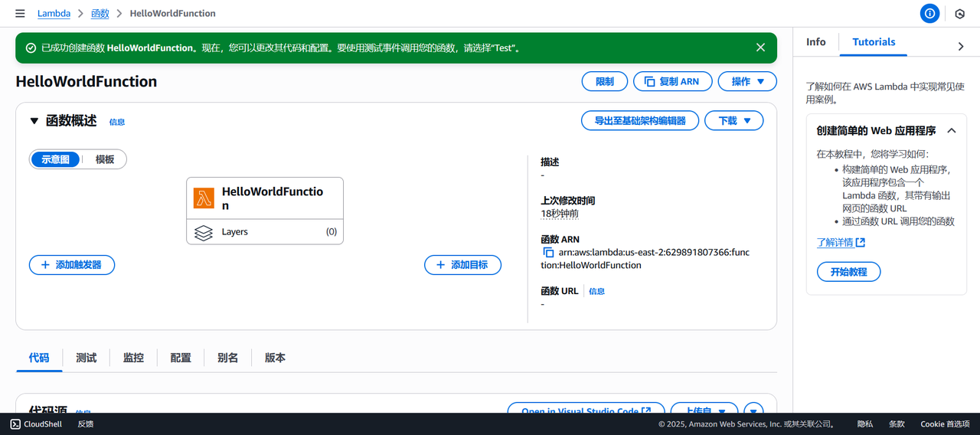Switch to the 监控 tab
The height and width of the screenshot is (435, 980).
point(133,358)
